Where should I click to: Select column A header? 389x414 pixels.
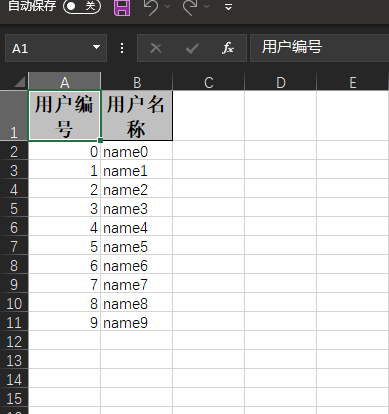(x=65, y=82)
